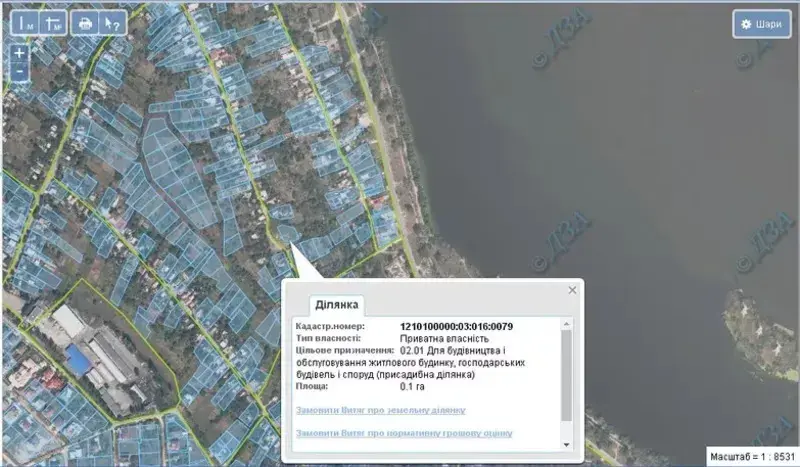This screenshot has height=467, width=800.
Task: Open the Шари layers panel
Action: tap(762, 24)
